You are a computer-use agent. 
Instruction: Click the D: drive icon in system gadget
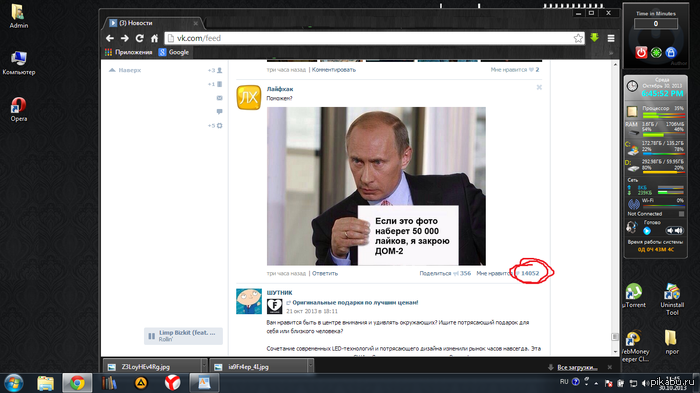pyautogui.click(x=632, y=167)
